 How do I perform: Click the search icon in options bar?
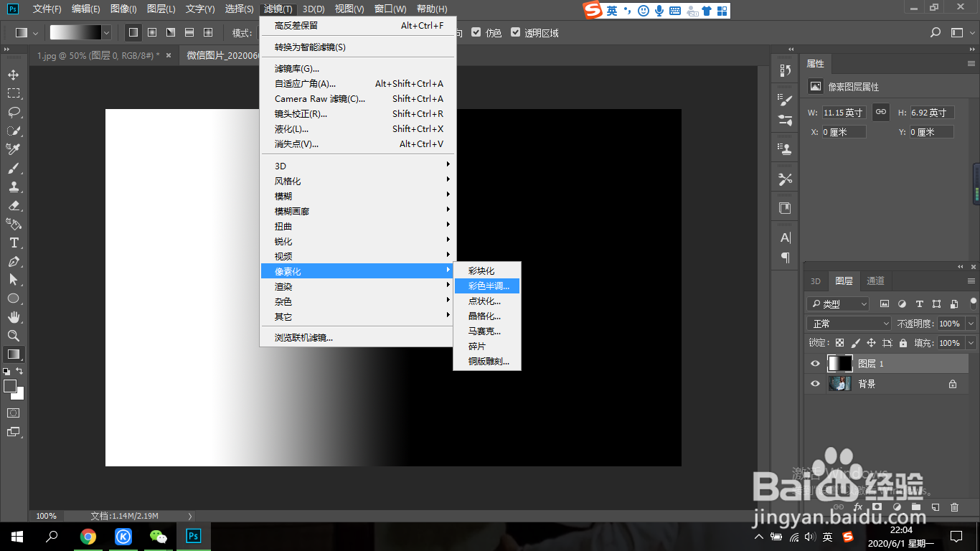(x=935, y=32)
